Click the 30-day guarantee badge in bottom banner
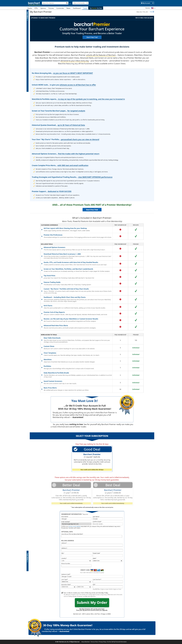 pos(35,627)
